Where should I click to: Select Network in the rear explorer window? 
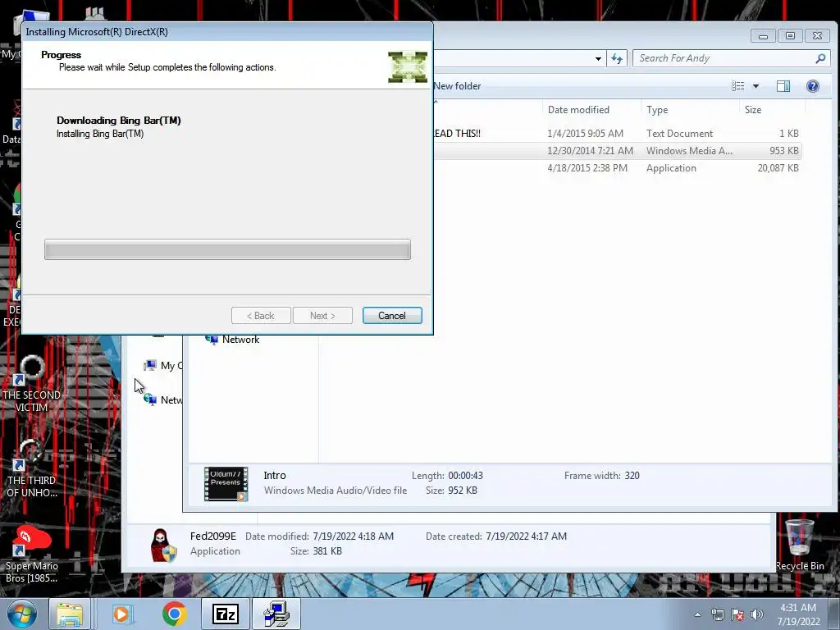coord(163,399)
